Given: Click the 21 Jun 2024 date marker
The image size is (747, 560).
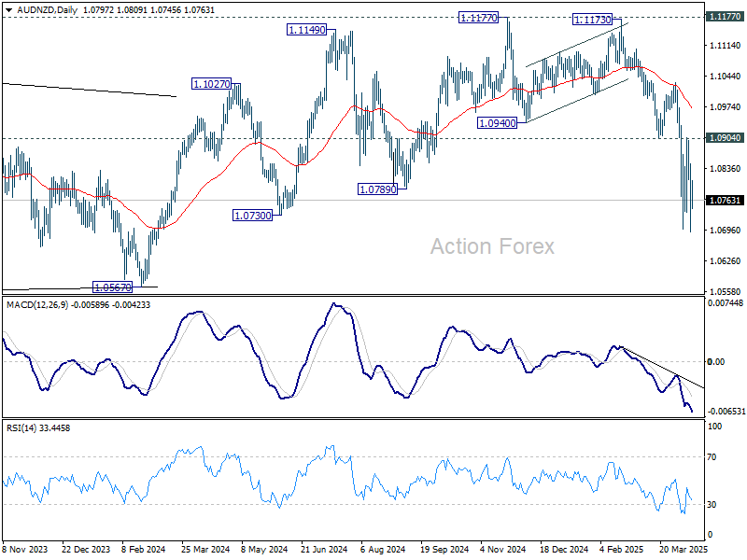Looking at the screenshot, I should pyautogui.click(x=324, y=550).
